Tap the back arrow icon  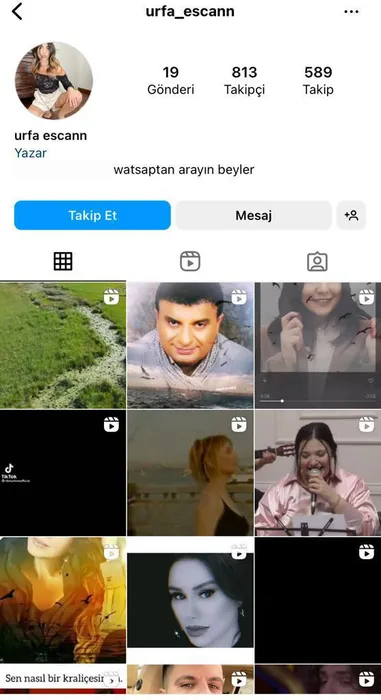tap(17, 11)
